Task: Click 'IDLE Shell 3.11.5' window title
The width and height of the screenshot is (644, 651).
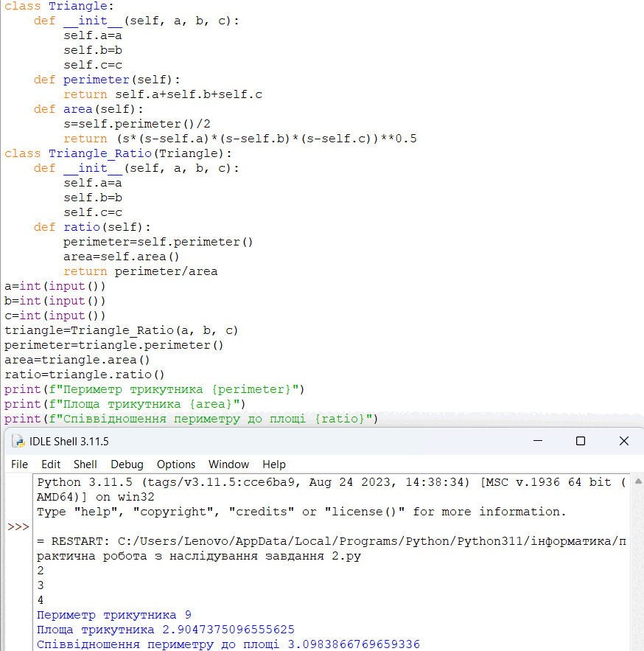Action: tap(69, 442)
